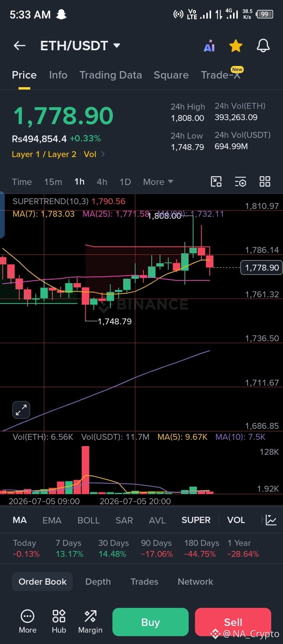Switch to the Info tab

click(x=58, y=75)
